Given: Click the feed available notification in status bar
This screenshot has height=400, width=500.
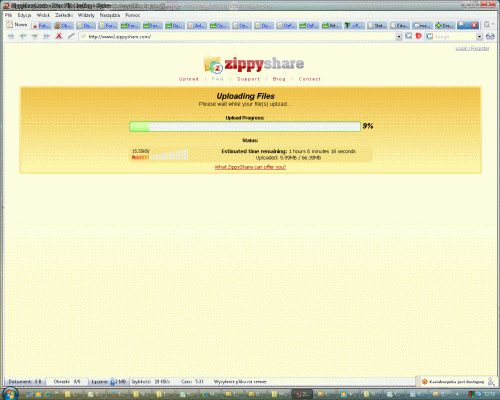Looking at the screenshot, I should pos(452,382).
